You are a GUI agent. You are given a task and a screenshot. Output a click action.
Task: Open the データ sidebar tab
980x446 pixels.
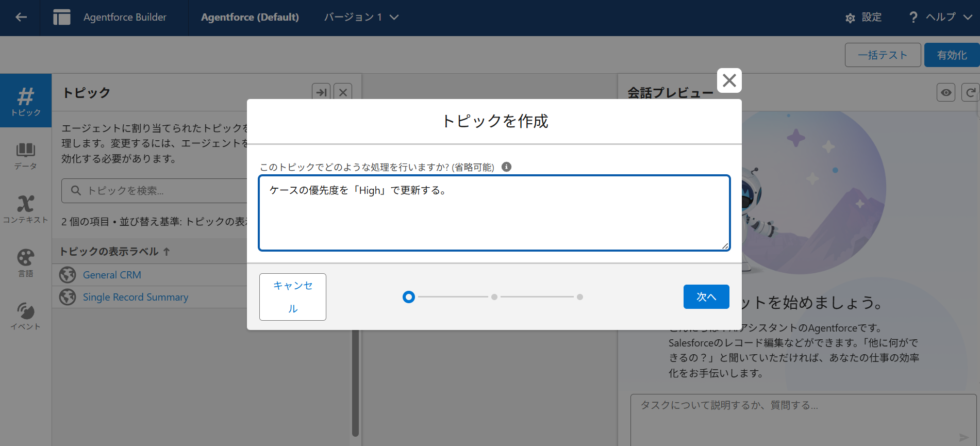point(26,156)
